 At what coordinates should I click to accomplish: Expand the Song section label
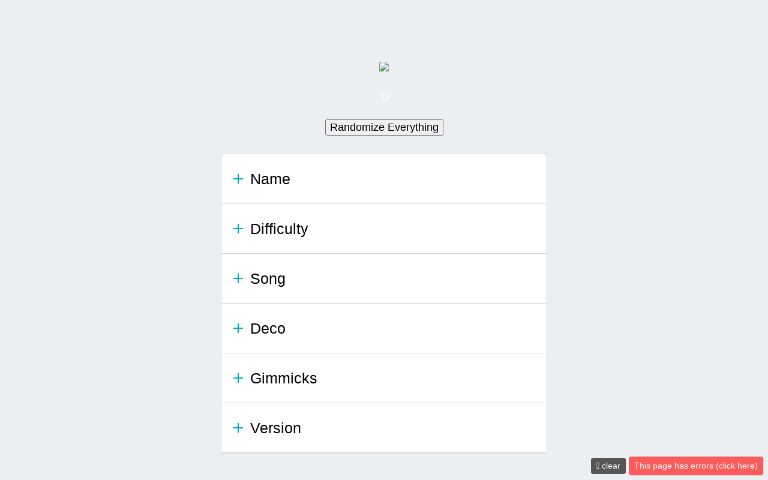click(268, 279)
